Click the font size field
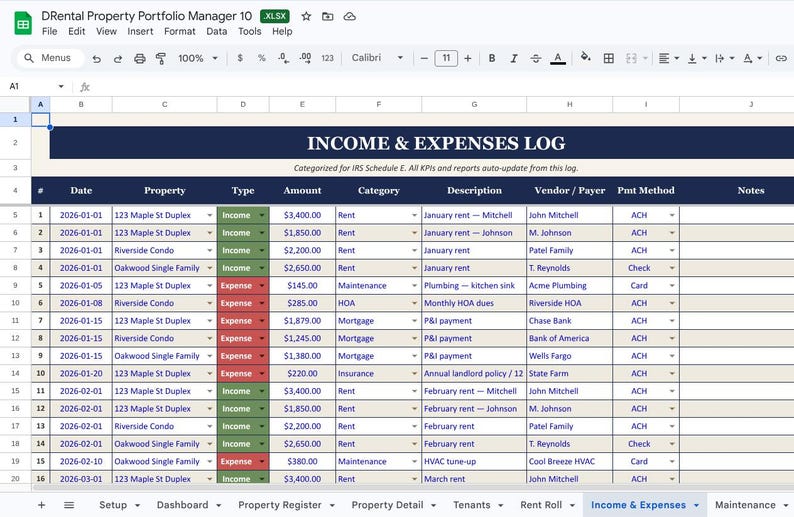The image size is (794, 517). tap(446, 58)
